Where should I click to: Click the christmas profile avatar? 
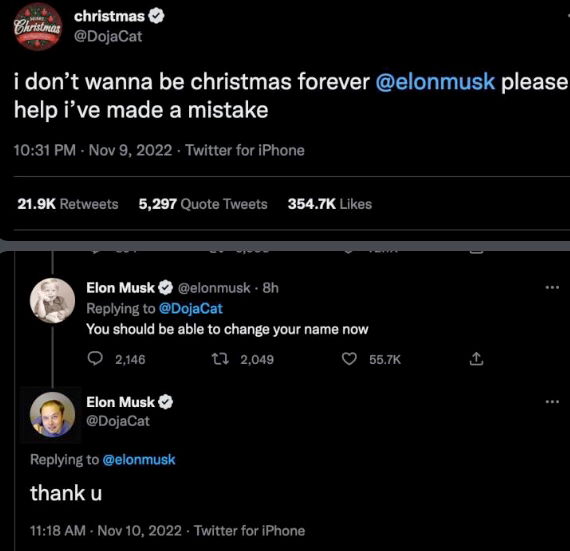[x=37, y=27]
